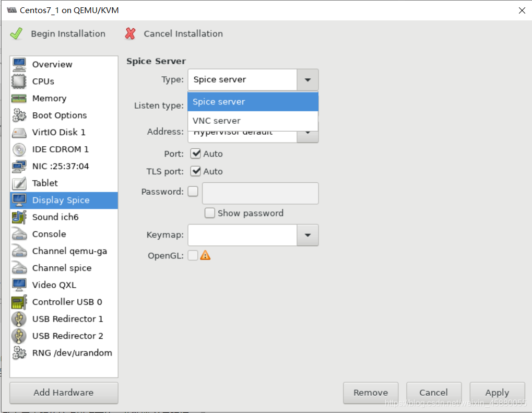Select the Channel spice port icon

[x=19, y=268]
